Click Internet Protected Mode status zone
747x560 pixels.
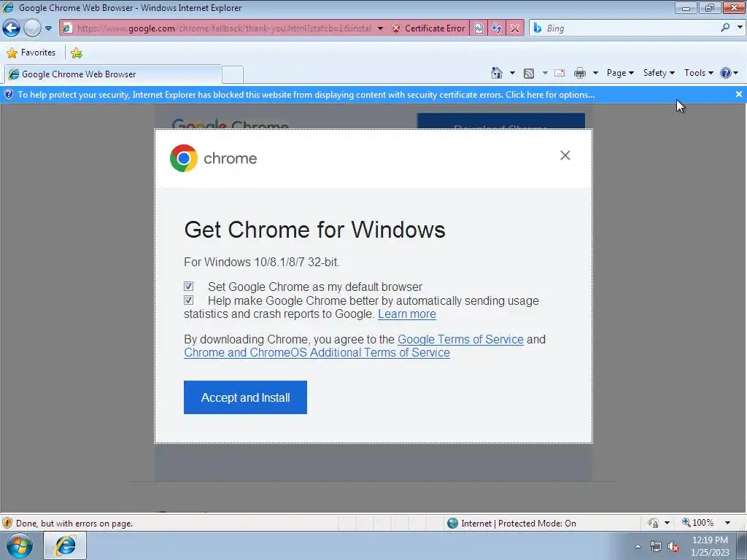coord(512,524)
